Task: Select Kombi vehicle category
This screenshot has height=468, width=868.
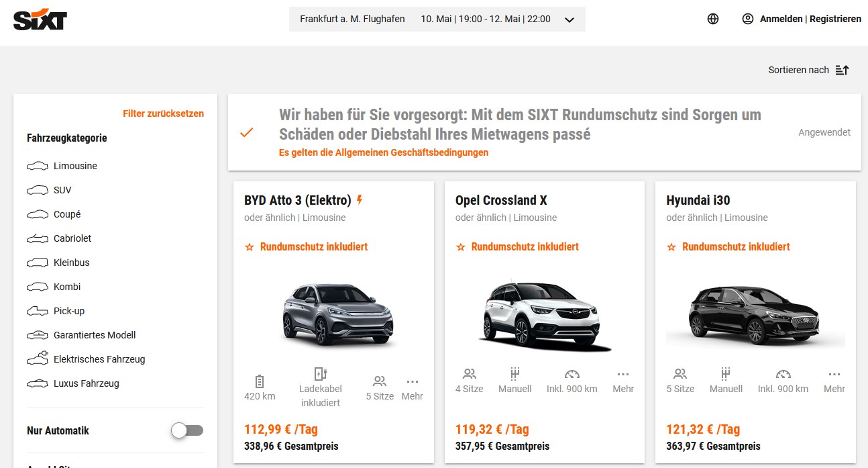Action: [x=53, y=287]
